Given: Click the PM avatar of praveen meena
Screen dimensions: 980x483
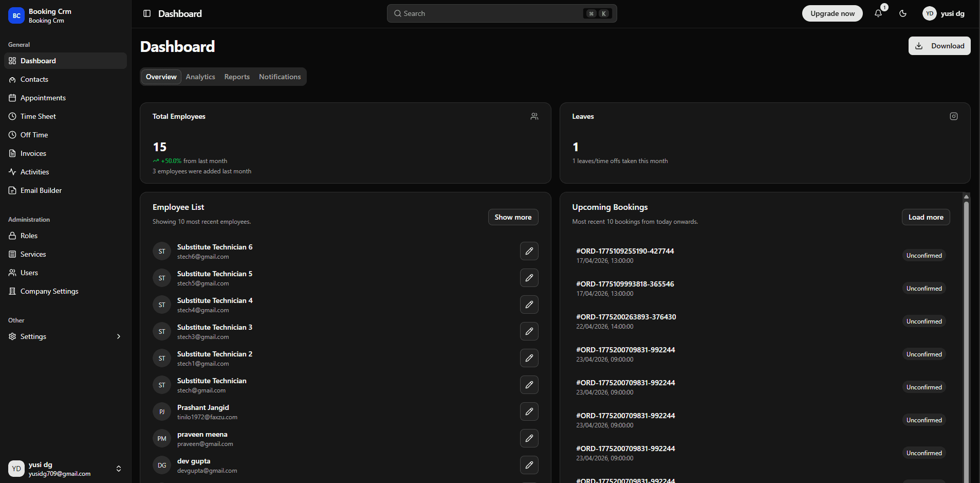Looking at the screenshot, I should click(x=162, y=438).
